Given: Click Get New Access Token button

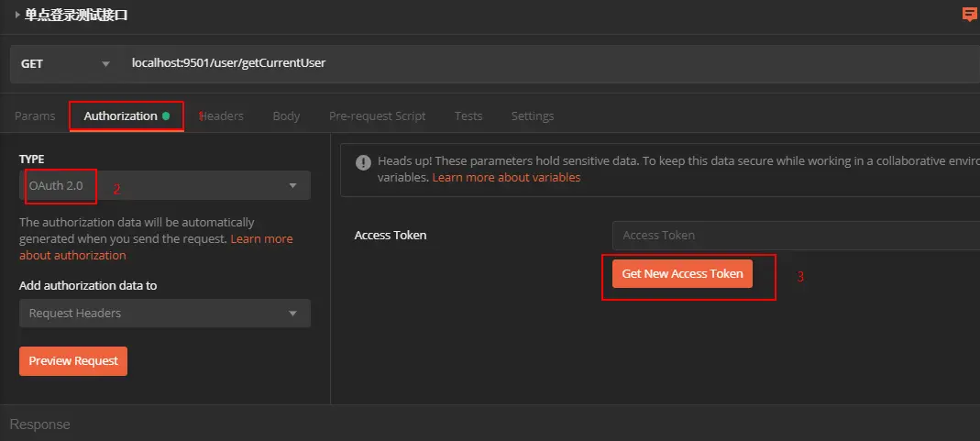Looking at the screenshot, I should pyautogui.click(x=682, y=274).
